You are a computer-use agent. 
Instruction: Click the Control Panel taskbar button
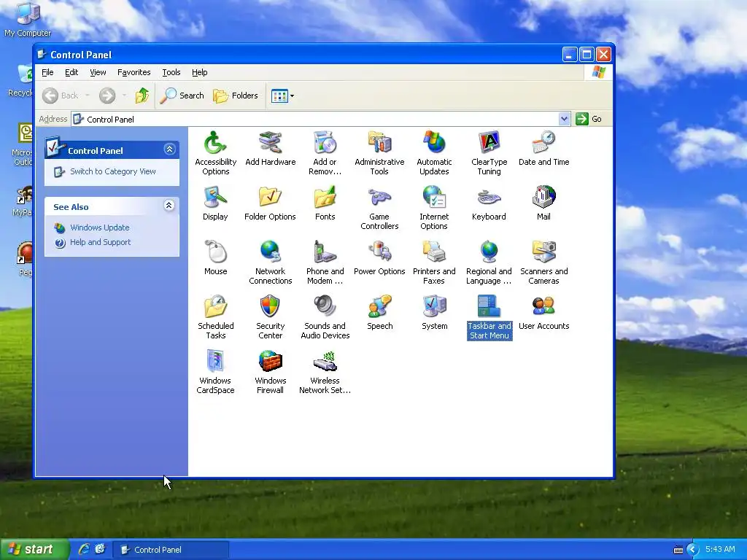[171, 550]
